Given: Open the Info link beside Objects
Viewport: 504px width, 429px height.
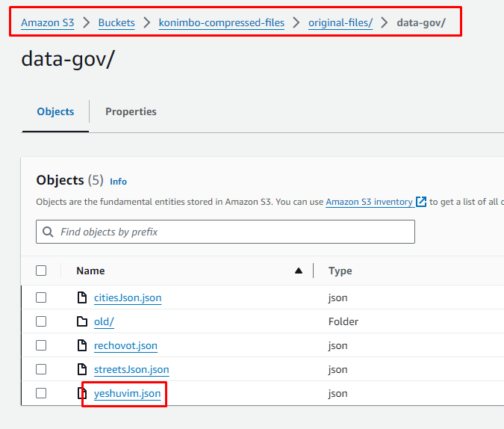Looking at the screenshot, I should pyautogui.click(x=118, y=182).
